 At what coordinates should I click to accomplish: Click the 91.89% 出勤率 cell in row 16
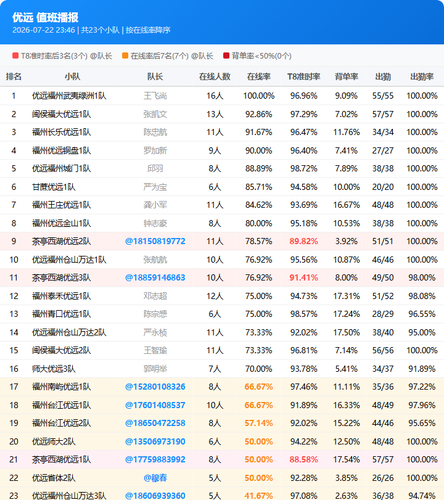(x=422, y=369)
